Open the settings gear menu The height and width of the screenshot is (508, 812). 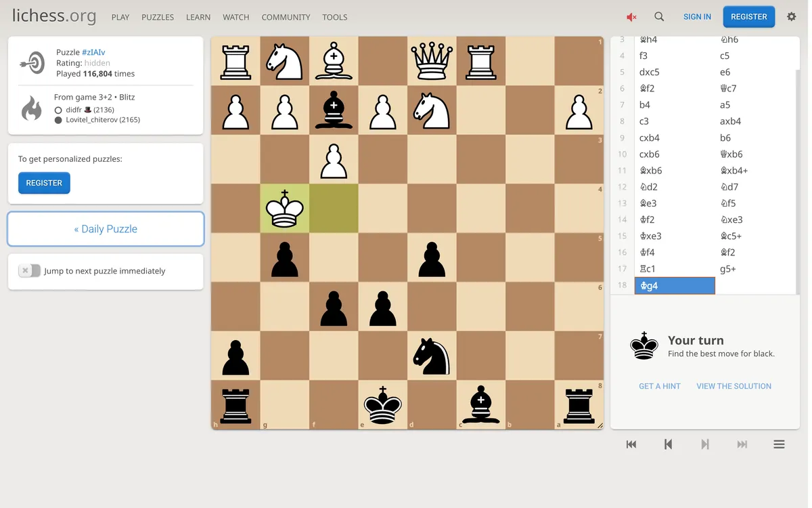point(791,17)
